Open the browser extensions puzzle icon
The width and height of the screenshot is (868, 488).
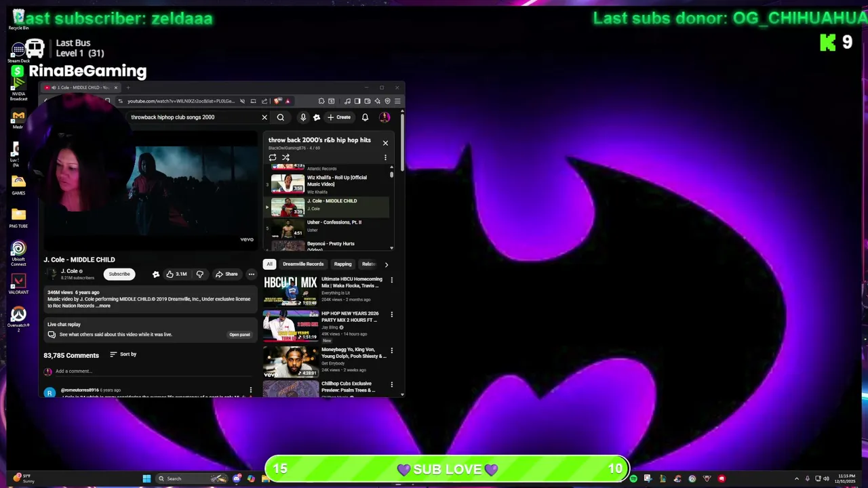[x=321, y=102]
